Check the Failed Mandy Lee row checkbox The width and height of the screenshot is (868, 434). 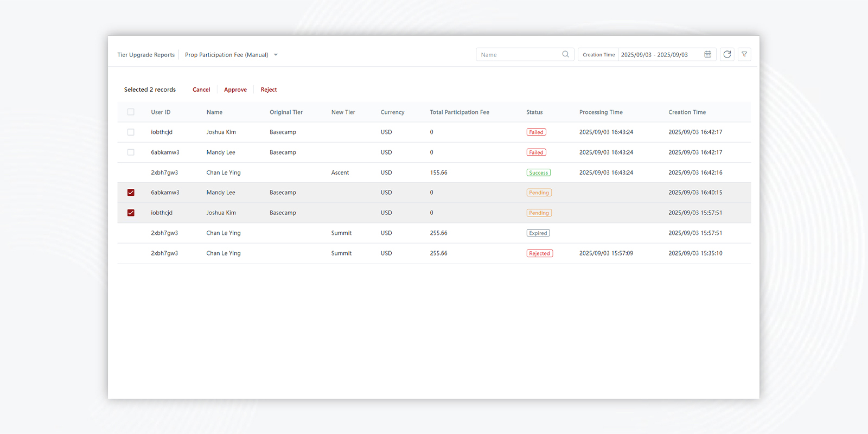point(131,152)
